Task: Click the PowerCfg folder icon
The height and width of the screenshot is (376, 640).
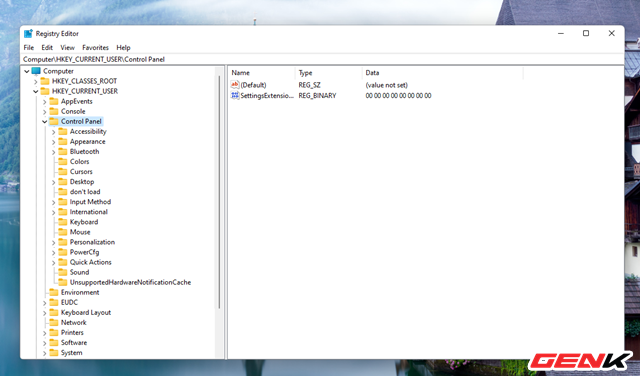Action: [x=63, y=252]
